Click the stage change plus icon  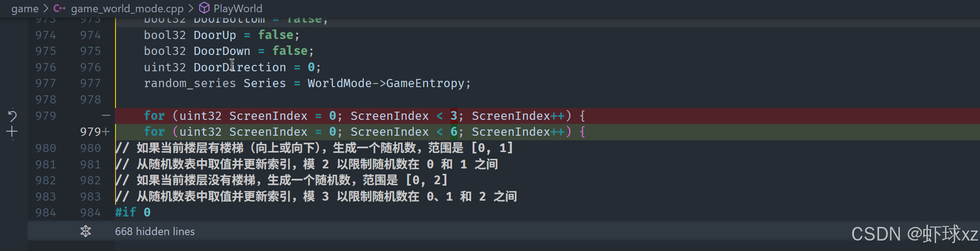pyautogui.click(x=12, y=132)
